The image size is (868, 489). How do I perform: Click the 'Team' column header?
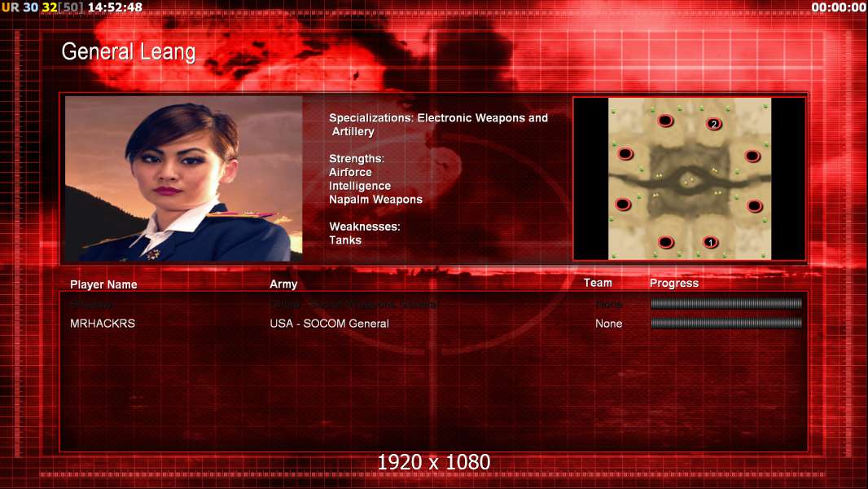coord(598,283)
